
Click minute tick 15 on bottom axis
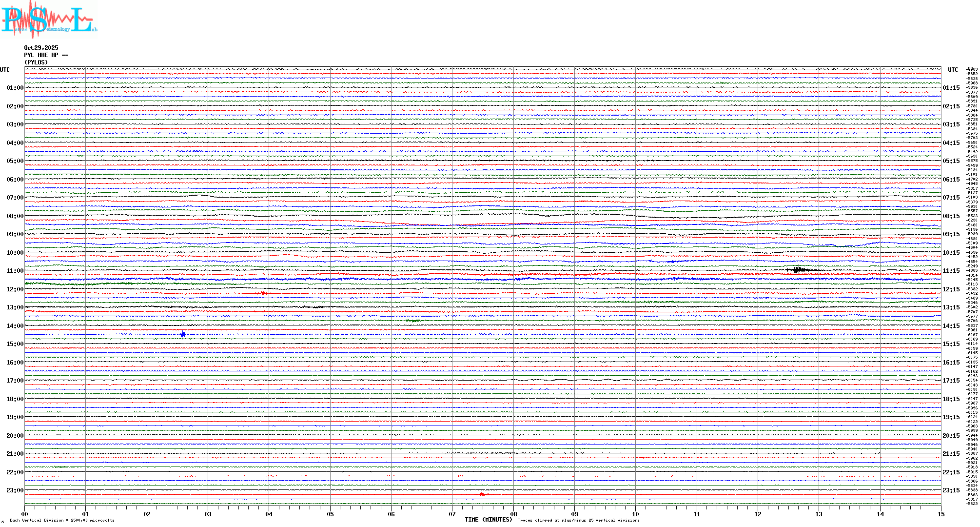tap(941, 514)
